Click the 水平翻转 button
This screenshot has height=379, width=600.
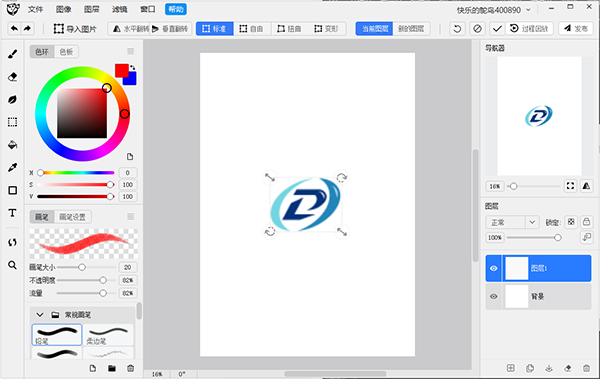[130, 29]
